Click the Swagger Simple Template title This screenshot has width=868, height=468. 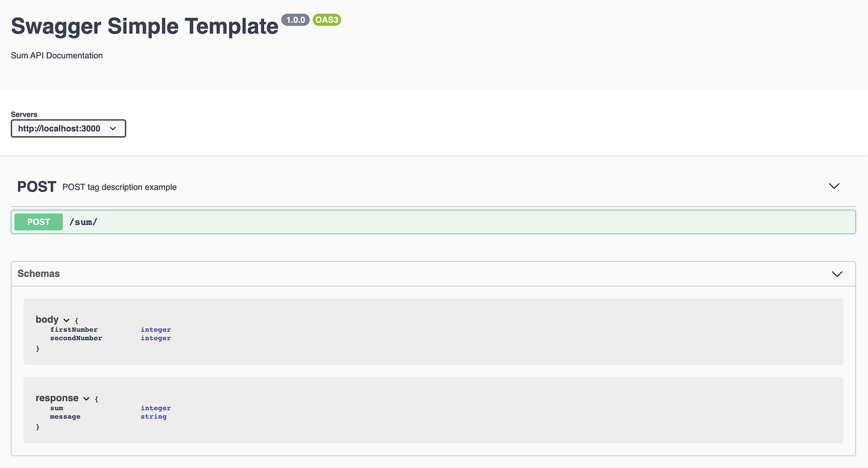tap(144, 26)
